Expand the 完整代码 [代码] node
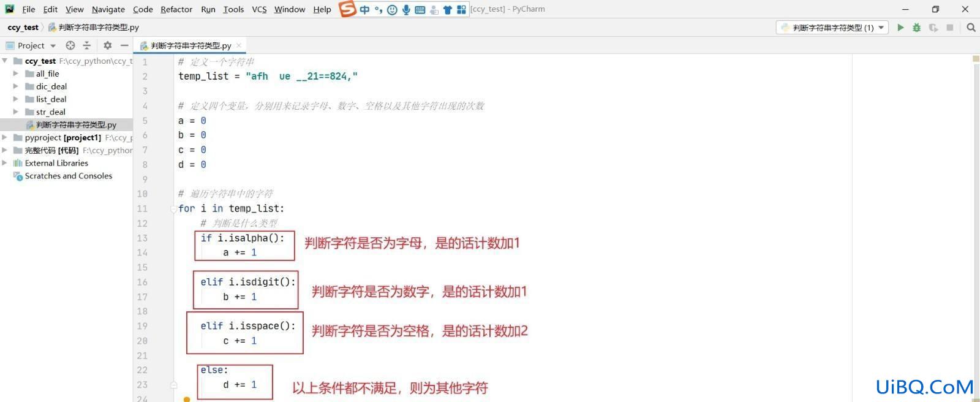980x402 pixels. 5,150
